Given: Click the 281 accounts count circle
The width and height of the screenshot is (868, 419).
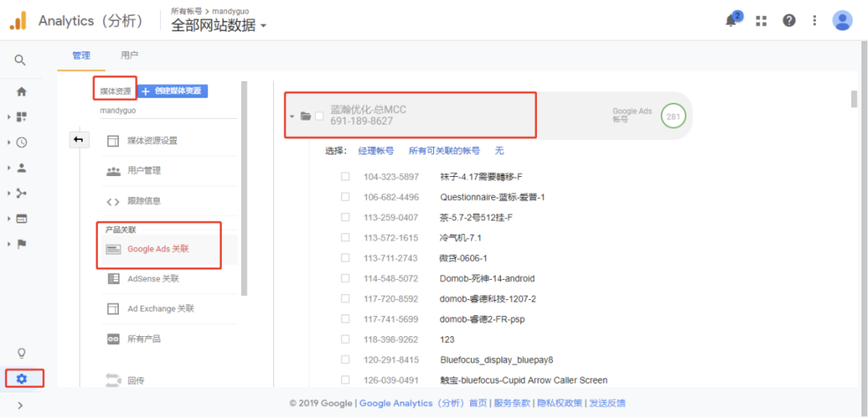Looking at the screenshot, I should pos(674,117).
